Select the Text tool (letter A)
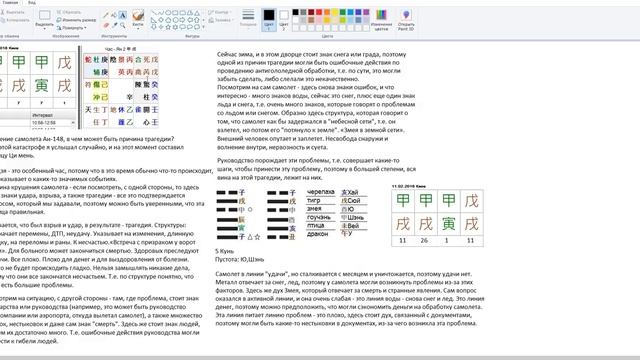This screenshot has height=360, width=640. [x=122, y=15]
